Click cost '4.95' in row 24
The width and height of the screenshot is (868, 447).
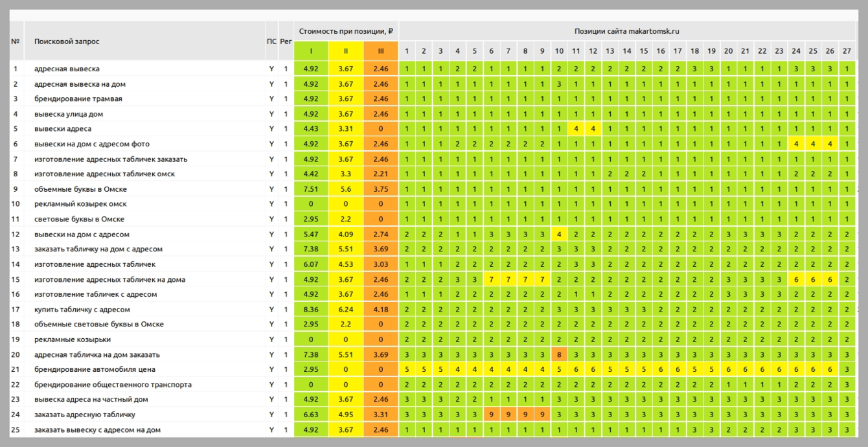pos(346,415)
